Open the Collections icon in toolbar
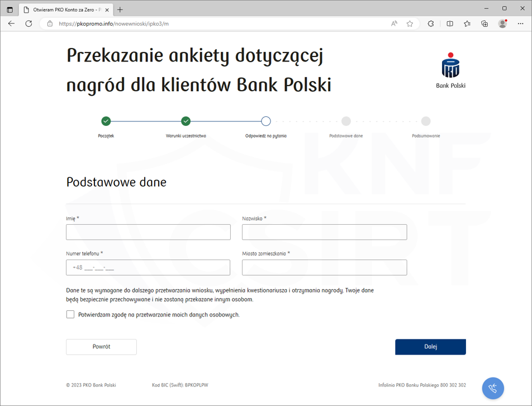 (484, 23)
